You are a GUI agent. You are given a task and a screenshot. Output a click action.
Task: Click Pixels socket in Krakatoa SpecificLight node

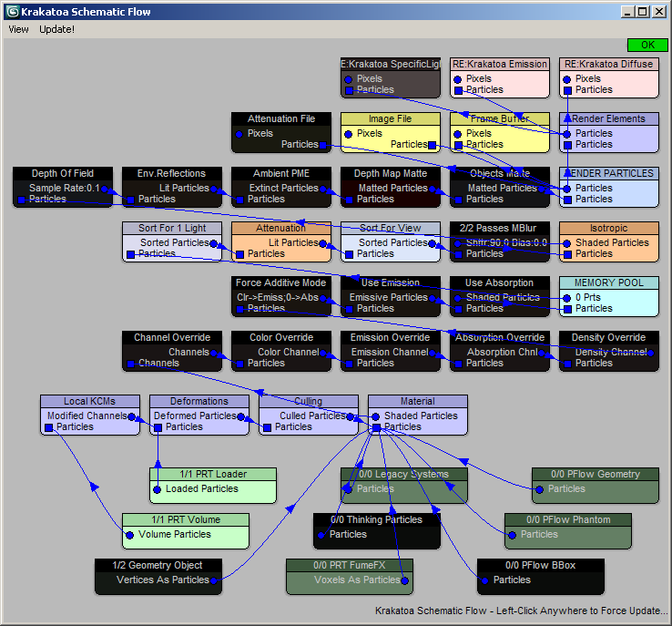point(349,79)
